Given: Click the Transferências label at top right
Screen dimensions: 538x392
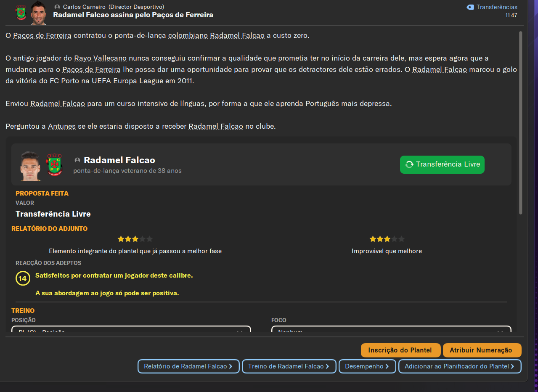Looking at the screenshot, I should (x=497, y=7).
